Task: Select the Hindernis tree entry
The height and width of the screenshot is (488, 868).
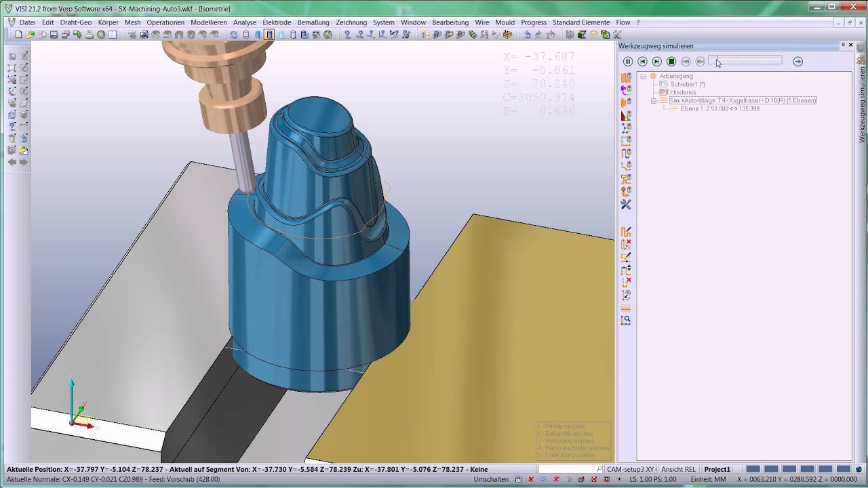Action: point(683,92)
